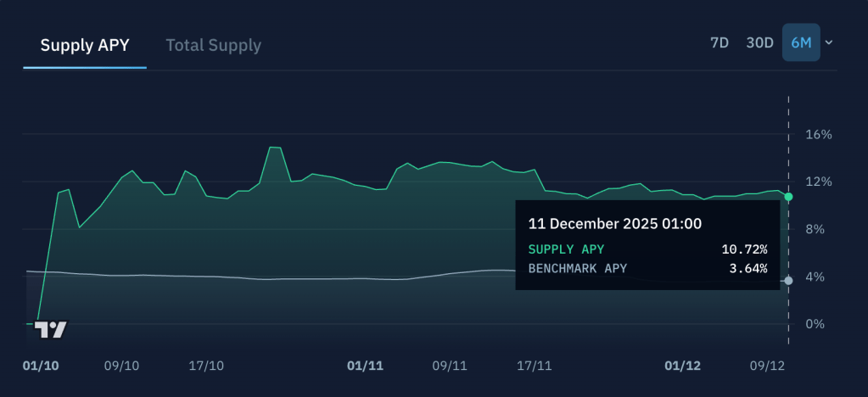Select the 7D time range
This screenshot has width=868, height=397.
click(x=719, y=42)
